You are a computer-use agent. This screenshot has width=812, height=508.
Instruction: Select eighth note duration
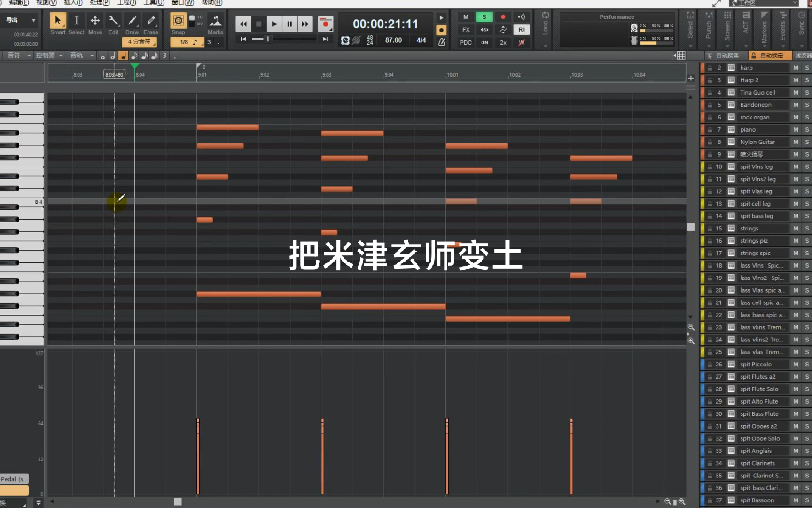[134, 56]
